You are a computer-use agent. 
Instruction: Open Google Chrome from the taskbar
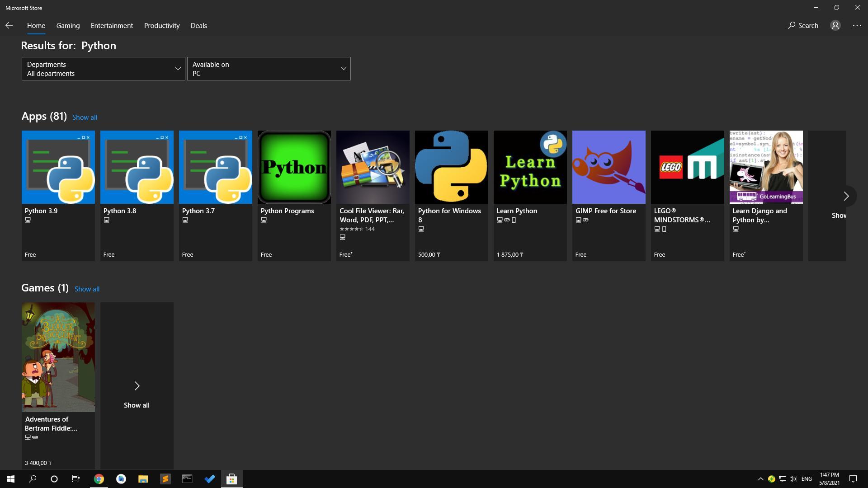click(99, 479)
